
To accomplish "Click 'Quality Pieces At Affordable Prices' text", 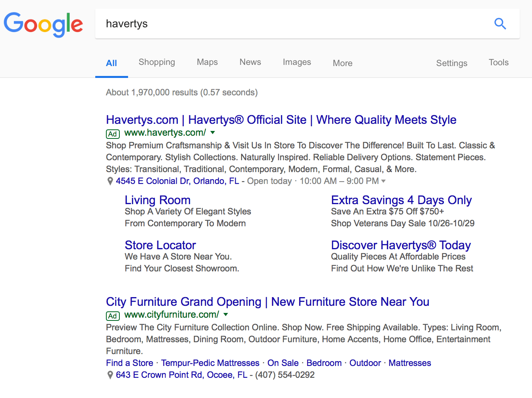I will pyautogui.click(x=398, y=257).
